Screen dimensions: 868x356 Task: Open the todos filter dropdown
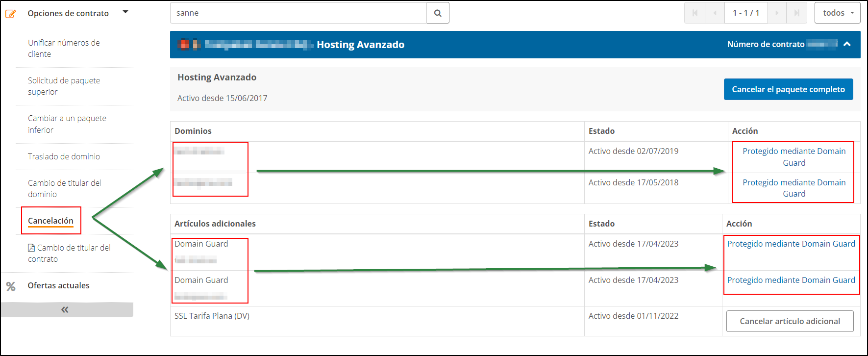(838, 13)
